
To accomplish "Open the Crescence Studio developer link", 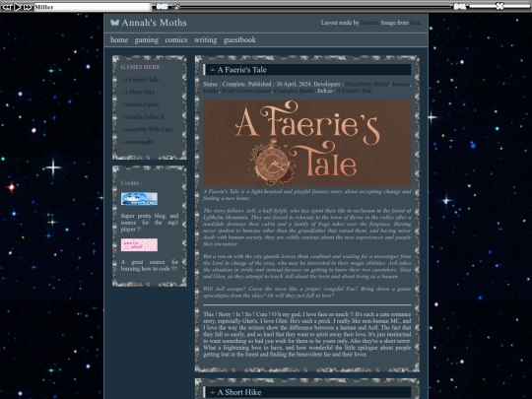I will tap(294, 91).
